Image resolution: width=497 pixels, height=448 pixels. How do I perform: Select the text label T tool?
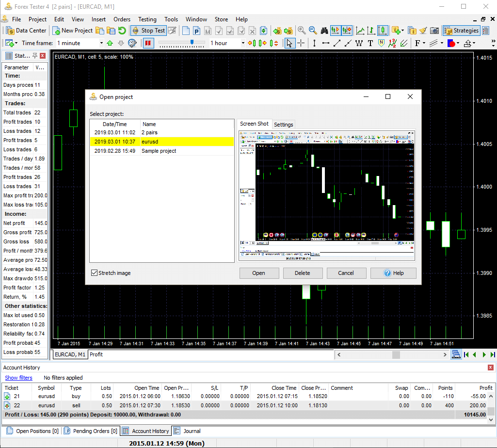click(370, 43)
